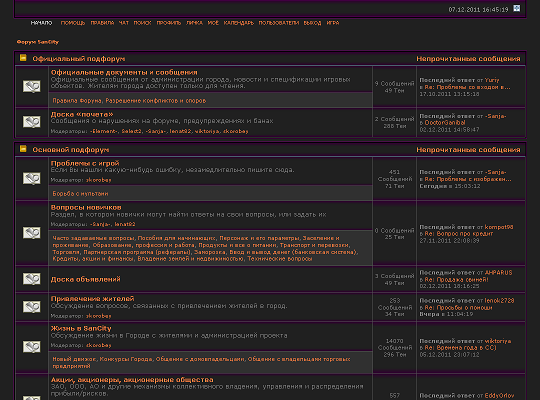Collapse the Официальный подфорум category
The width and height of the screenshot is (540, 400).
[23, 58]
